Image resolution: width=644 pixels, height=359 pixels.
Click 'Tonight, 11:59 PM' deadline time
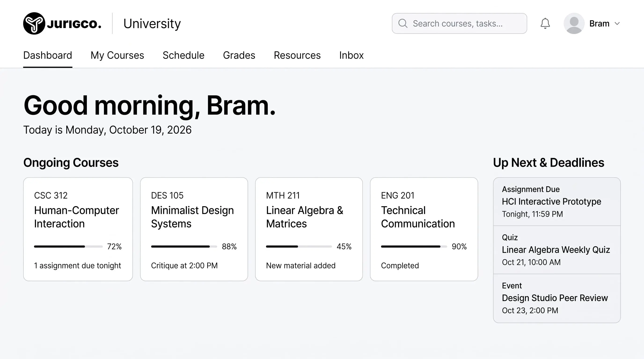pos(532,214)
